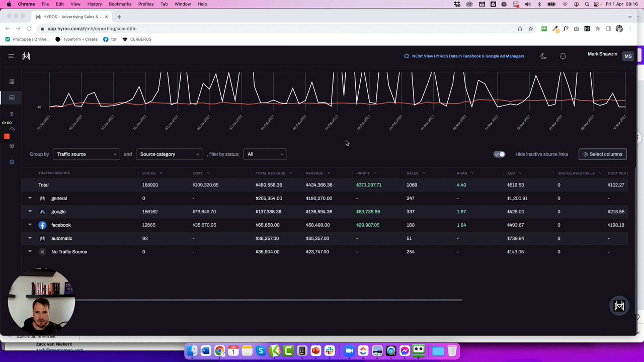Open the MS user avatar menu

point(628,56)
